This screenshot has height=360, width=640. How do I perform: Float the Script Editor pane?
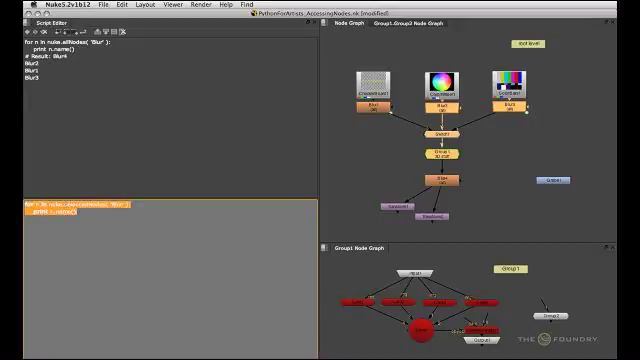point(308,22)
